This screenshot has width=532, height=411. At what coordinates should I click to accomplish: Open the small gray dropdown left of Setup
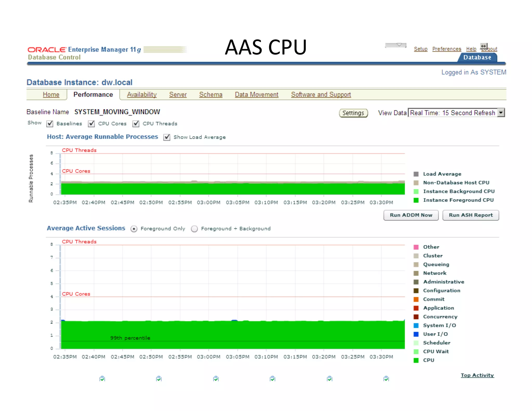point(396,45)
